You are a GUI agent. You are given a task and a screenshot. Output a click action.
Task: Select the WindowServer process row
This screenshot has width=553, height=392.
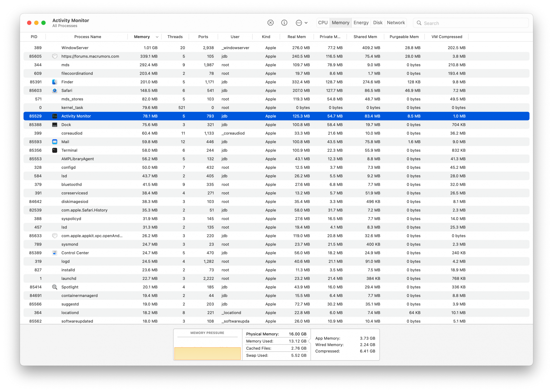(276, 48)
